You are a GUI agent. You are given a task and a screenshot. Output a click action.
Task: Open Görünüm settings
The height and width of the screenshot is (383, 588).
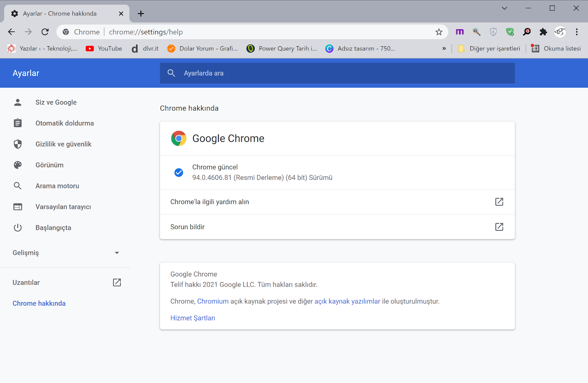[x=49, y=165]
